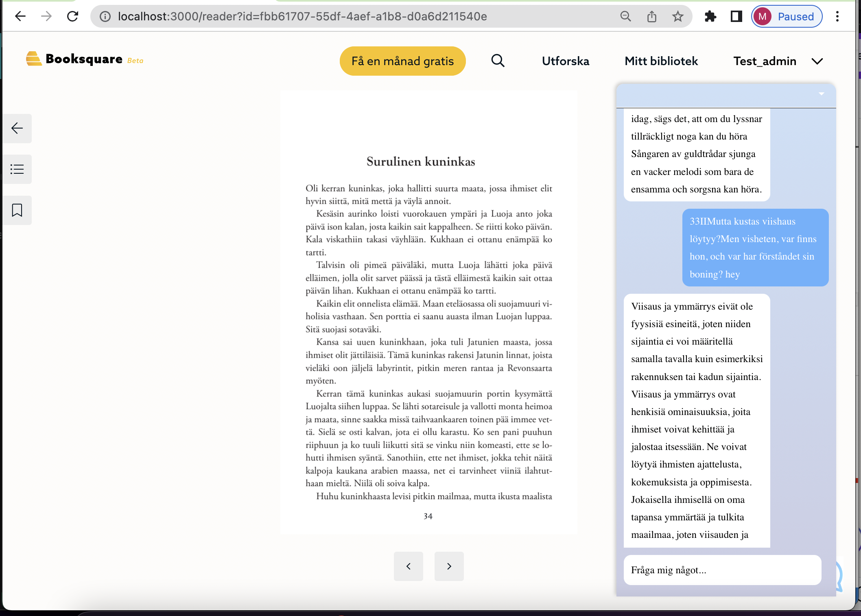Go to Mitt bibliotek
The image size is (861, 616).
[x=661, y=61]
